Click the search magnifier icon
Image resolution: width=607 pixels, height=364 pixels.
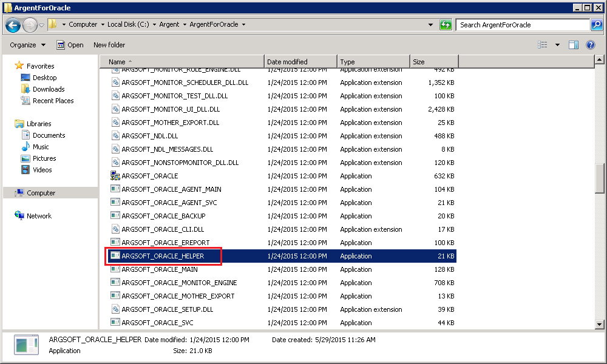coord(597,25)
